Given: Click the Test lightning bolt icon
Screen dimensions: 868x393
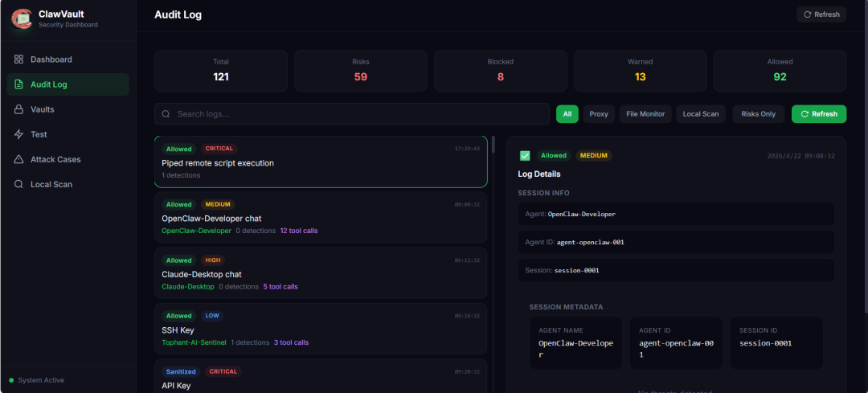Looking at the screenshot, I should pos(18,134).
